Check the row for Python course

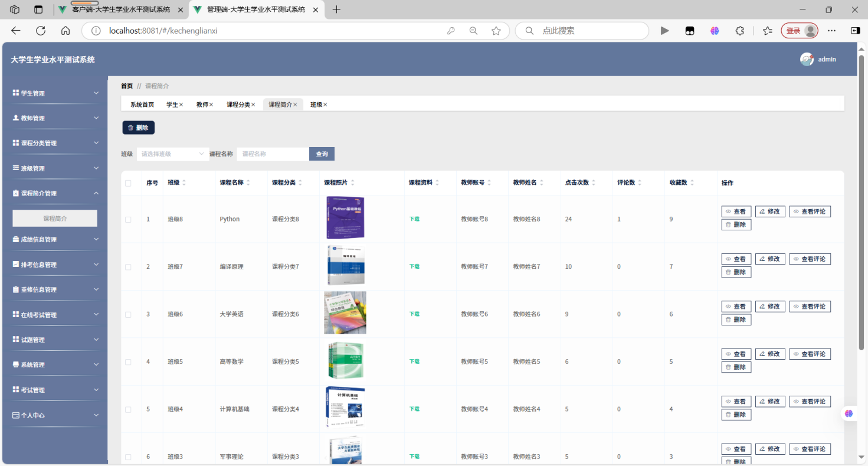click(128, 219)
